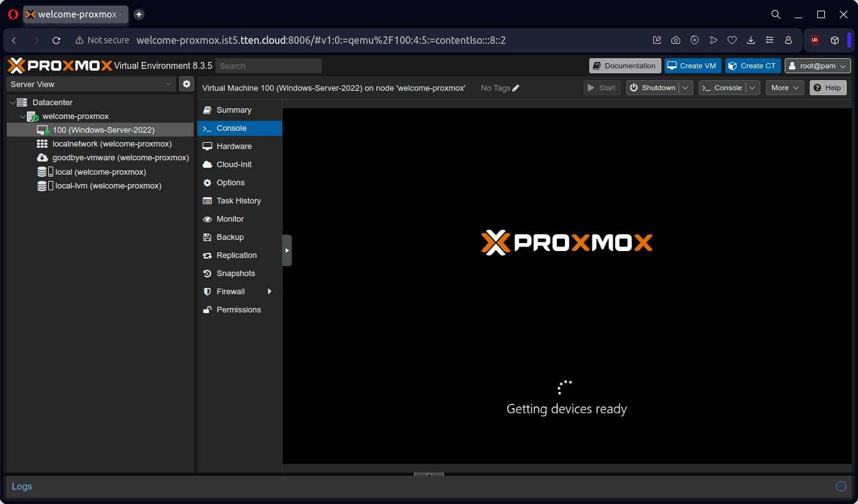Screen dimensions: 858x504
Task: Click the greyed-out Start button
Action: pyautogui.click(x=602, y=88)
